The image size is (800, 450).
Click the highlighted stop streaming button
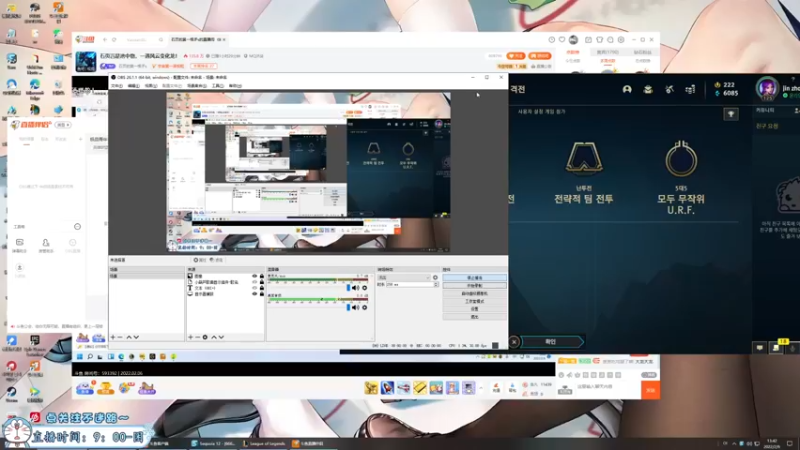click(474, 278)
